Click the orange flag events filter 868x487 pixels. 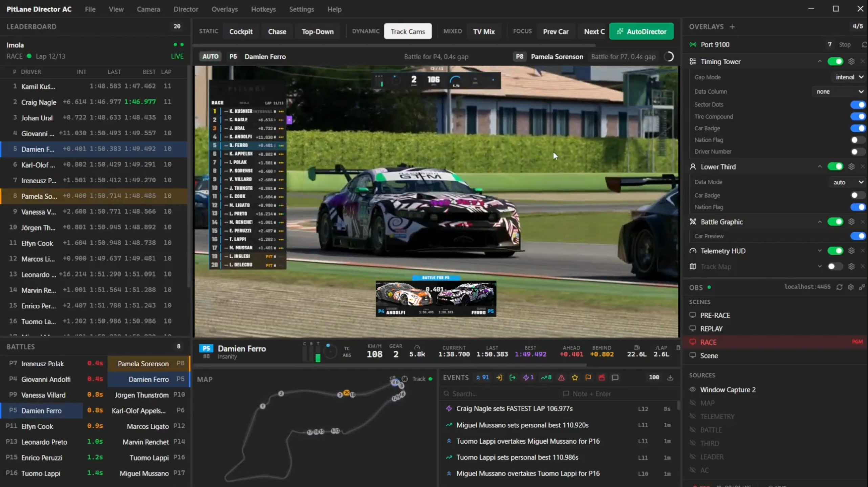[588, 377]
